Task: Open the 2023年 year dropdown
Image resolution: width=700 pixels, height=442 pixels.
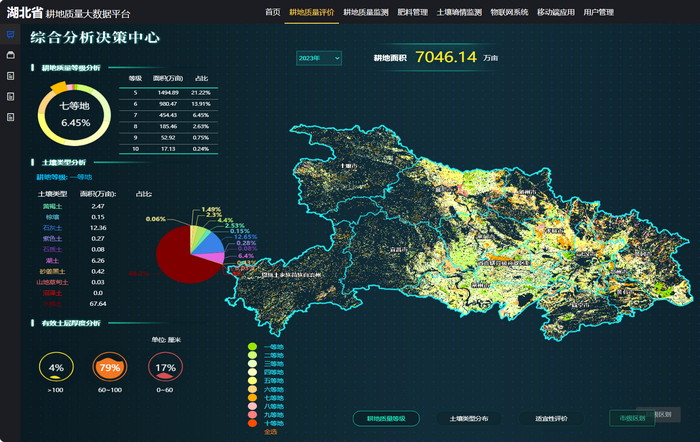Action: tap(319, 59)
